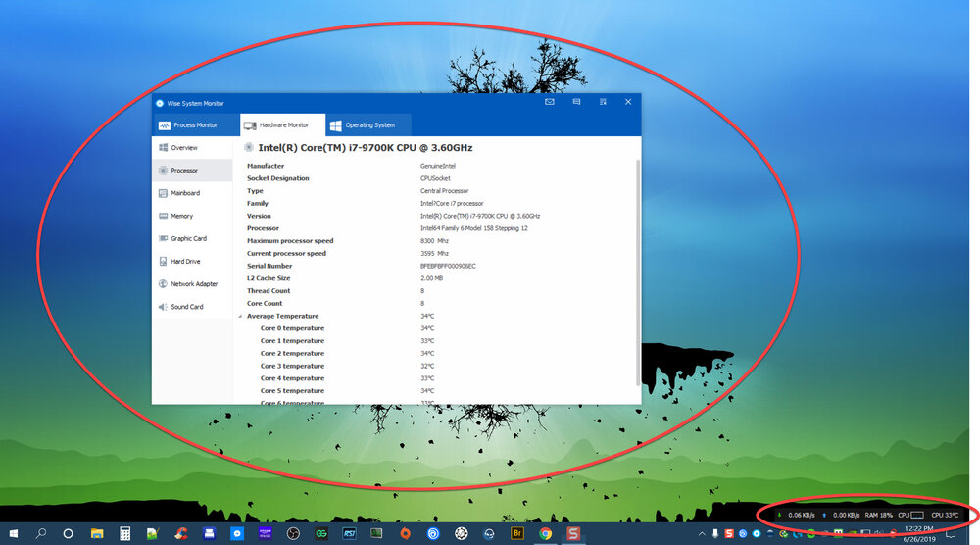Open taskbar Search magnifier
Image resolution: width=980 pixels, height=545 pixels.
coord(41,534)
